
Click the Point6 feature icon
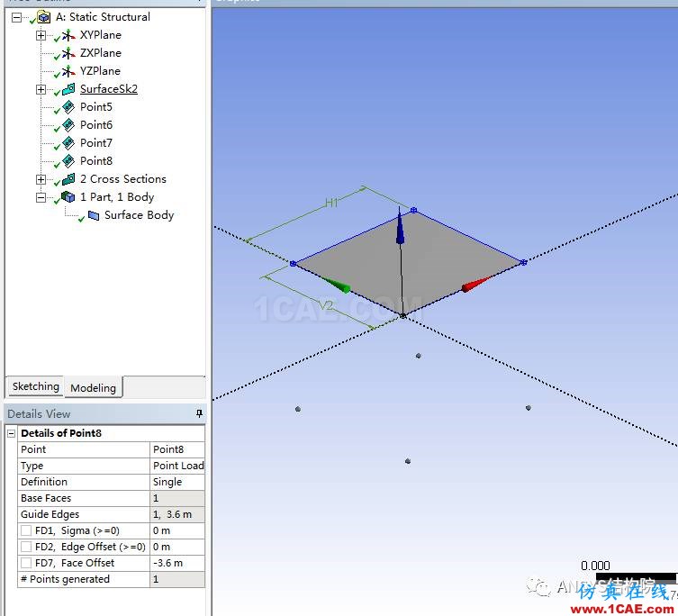pyautogui.click(x=68, y=125)
